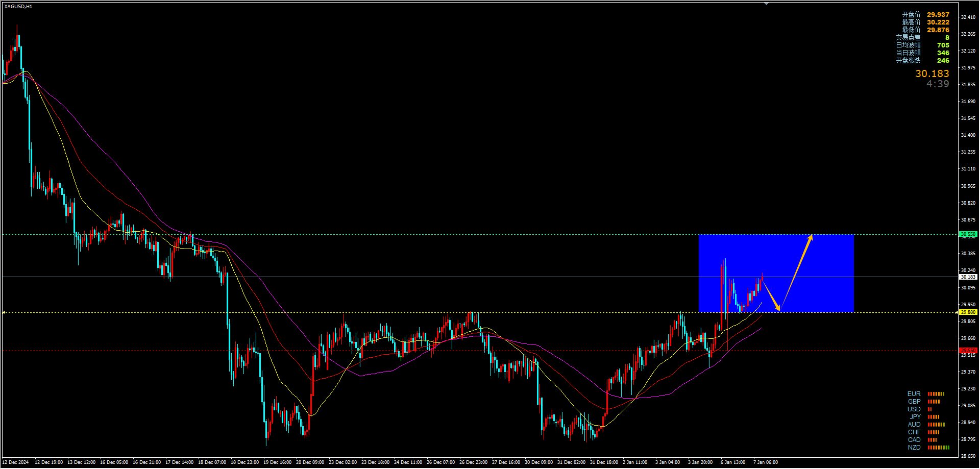The height and width of the screenshot is (469, 980).
Task: Click the large orange 30.183 price display
Action: click(932, 74)
